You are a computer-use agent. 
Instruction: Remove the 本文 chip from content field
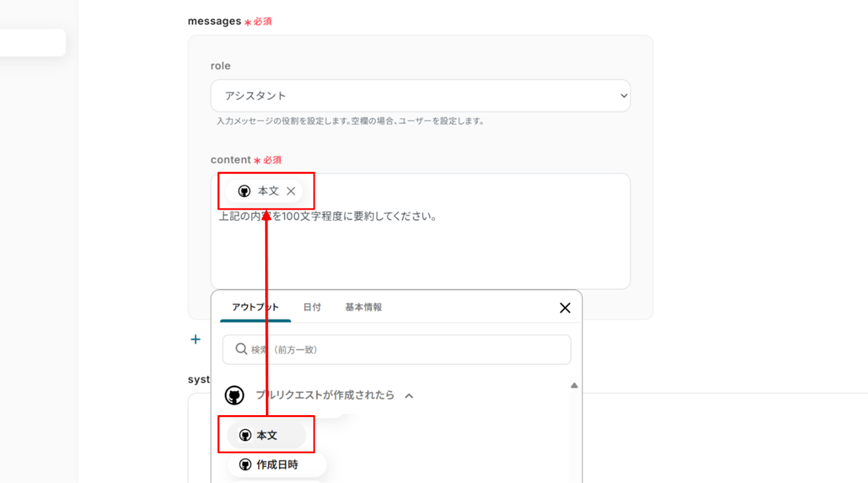pyautogui.click(x=291, y=191)
